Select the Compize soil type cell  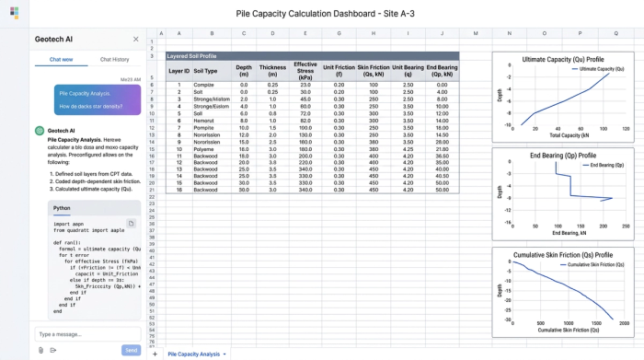(x=212, y=85)
